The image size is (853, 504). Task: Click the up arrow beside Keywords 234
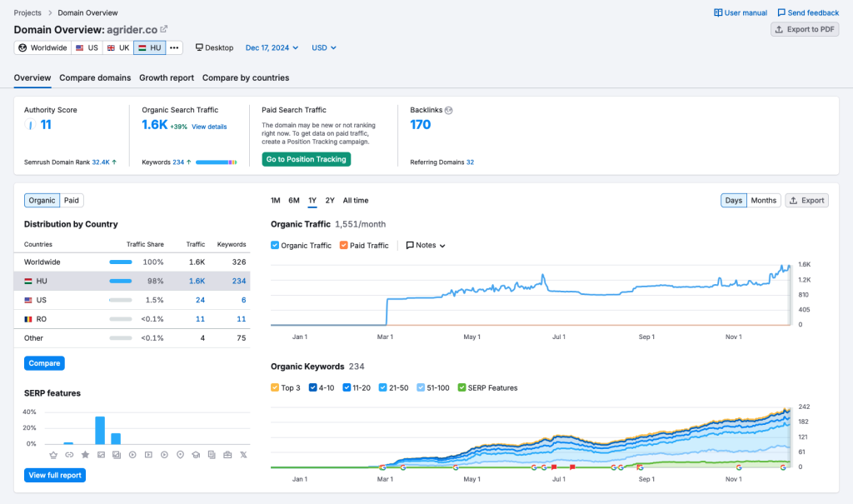click(x=189, y=162)
